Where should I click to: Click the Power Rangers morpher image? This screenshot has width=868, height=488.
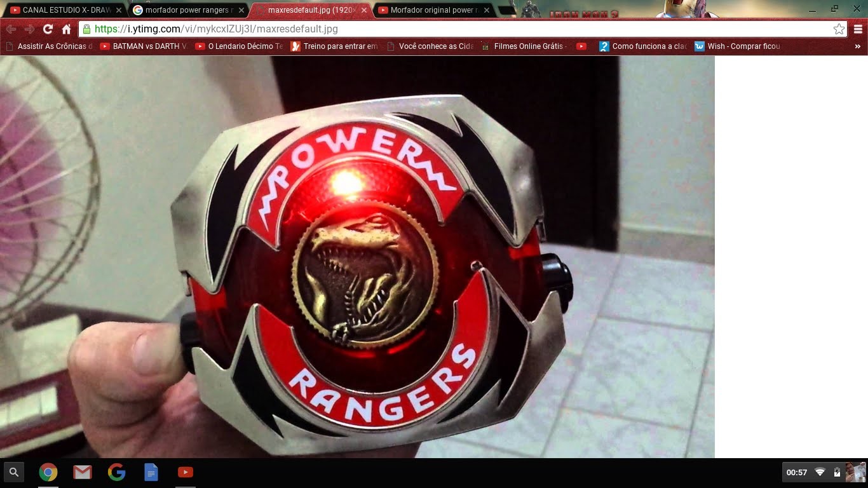[x=357, y=257]
